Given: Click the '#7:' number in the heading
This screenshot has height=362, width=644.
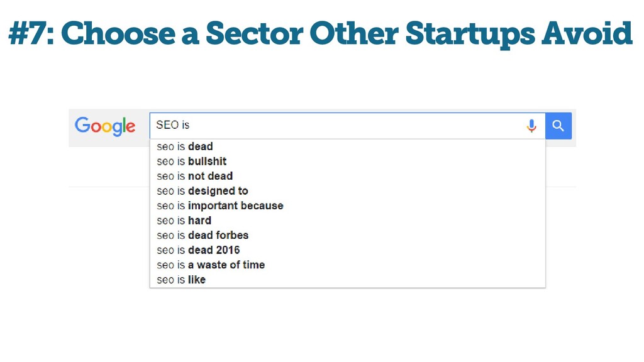Looking at the screenshot, I should pos(31,34).
